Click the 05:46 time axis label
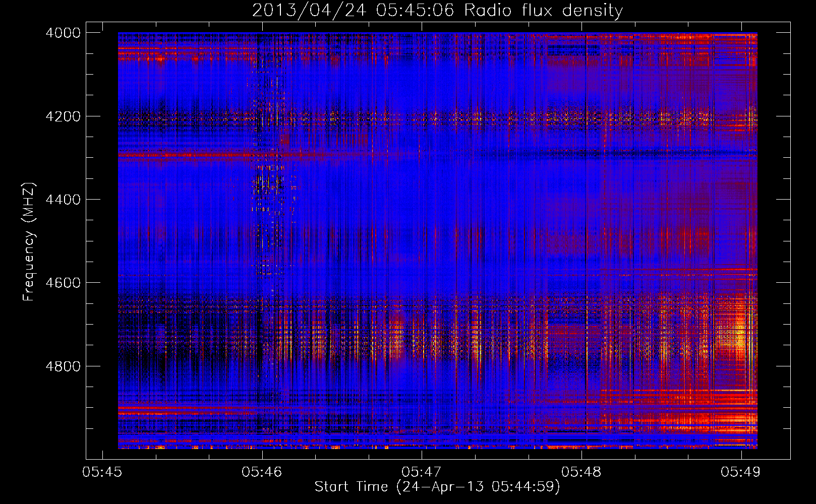 pos(262,472)
